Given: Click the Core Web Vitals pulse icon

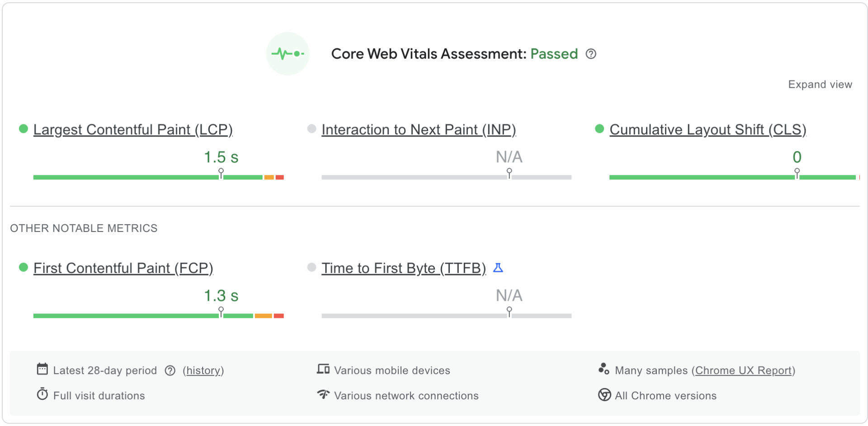Looking at the screenshot, I should [x=288, y=54].
